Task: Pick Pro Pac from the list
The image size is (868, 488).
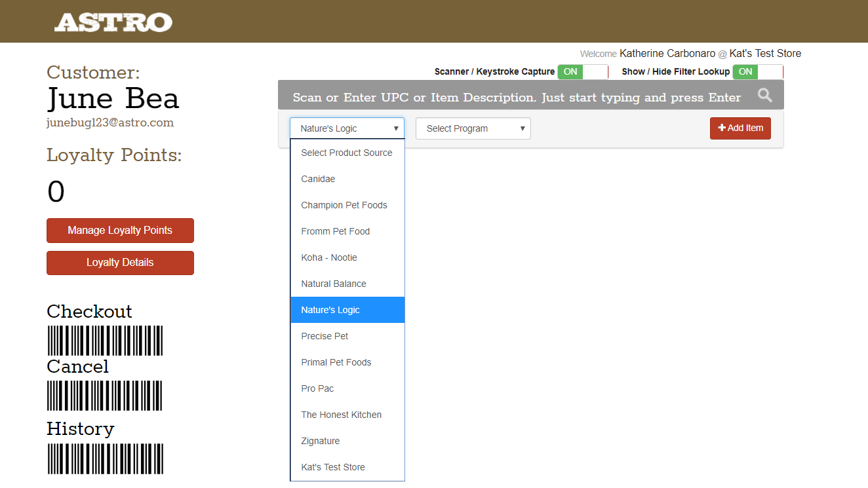Action: (x=347, y=388)
